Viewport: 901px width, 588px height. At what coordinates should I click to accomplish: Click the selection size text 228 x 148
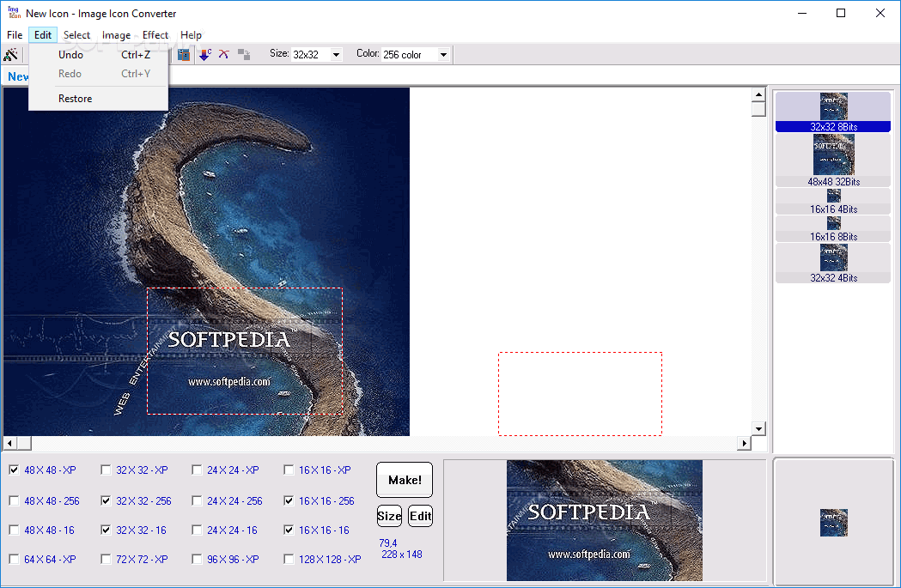point(402,555)
